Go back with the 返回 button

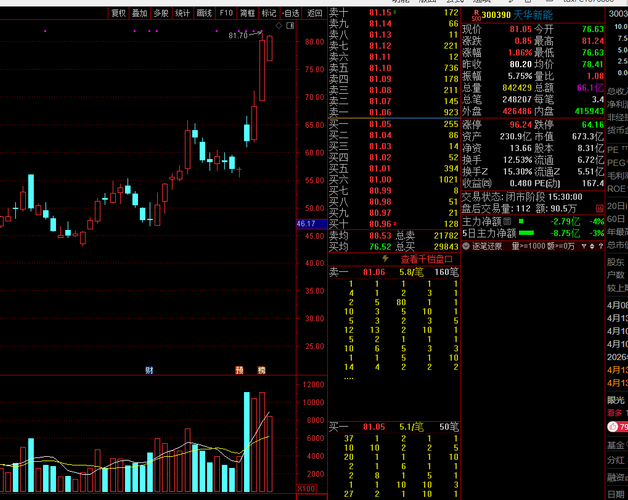coord(314,13)
